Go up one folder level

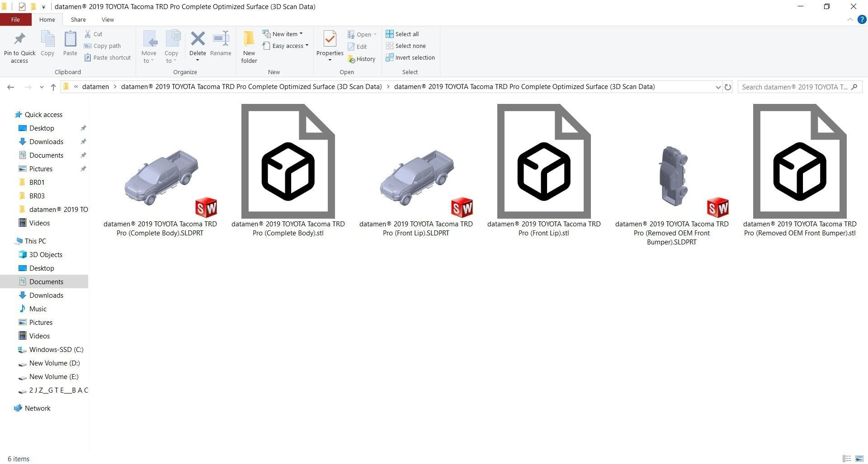(53, 87)
